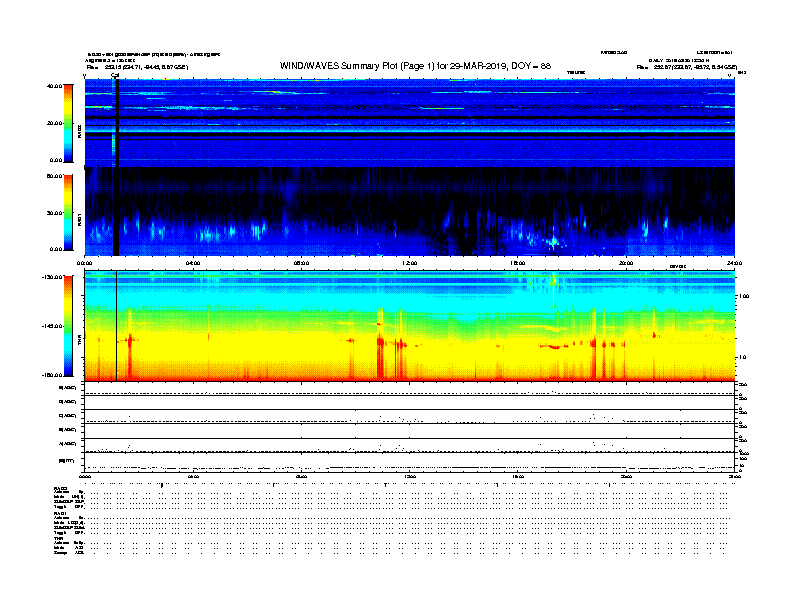This screenshot has height=612, width=792.
Task: Click the 16:00 tick label under RAD1 panel
Action: tap(518, 263)
